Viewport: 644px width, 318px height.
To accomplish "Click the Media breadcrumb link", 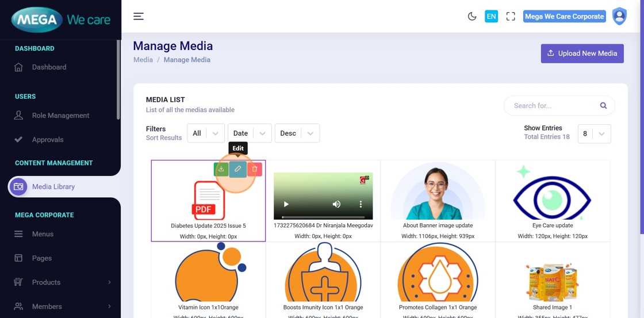I will 143,60.
